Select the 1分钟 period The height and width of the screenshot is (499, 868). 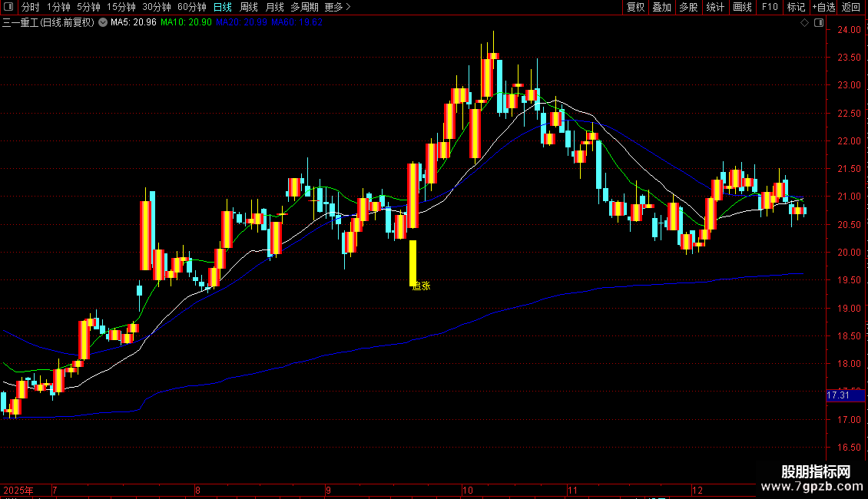pos(58,7)
